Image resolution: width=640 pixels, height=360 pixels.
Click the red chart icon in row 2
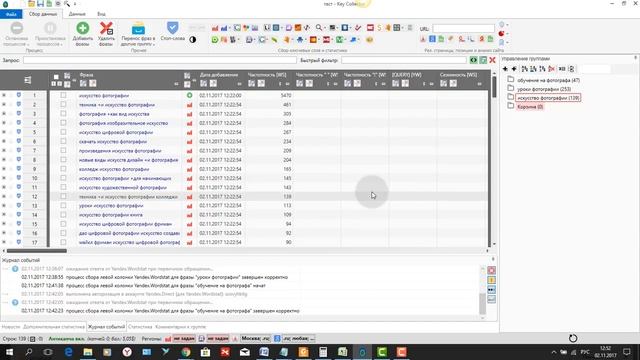click(x=189, y=105)
